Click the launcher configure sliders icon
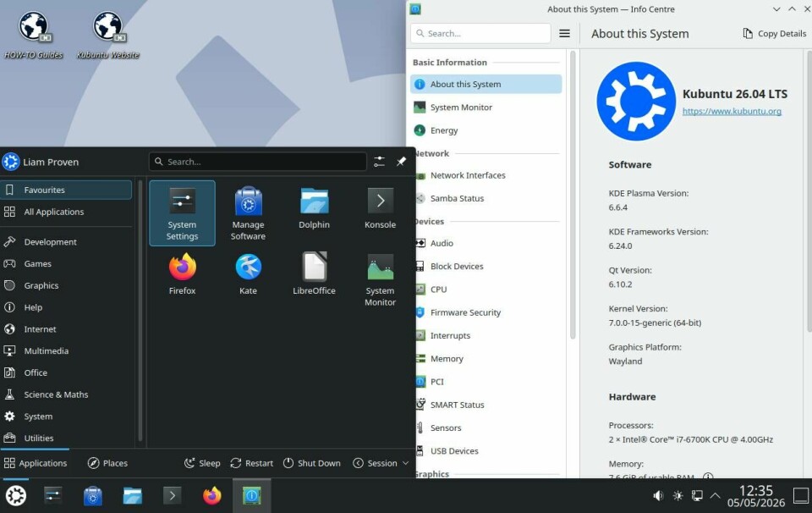 pos(379,162)
